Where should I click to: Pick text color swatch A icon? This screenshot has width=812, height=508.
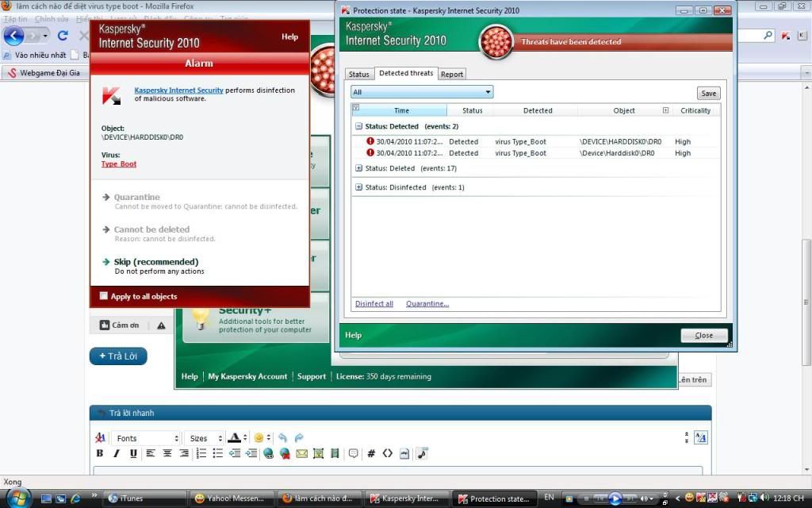tap(234, 438)
